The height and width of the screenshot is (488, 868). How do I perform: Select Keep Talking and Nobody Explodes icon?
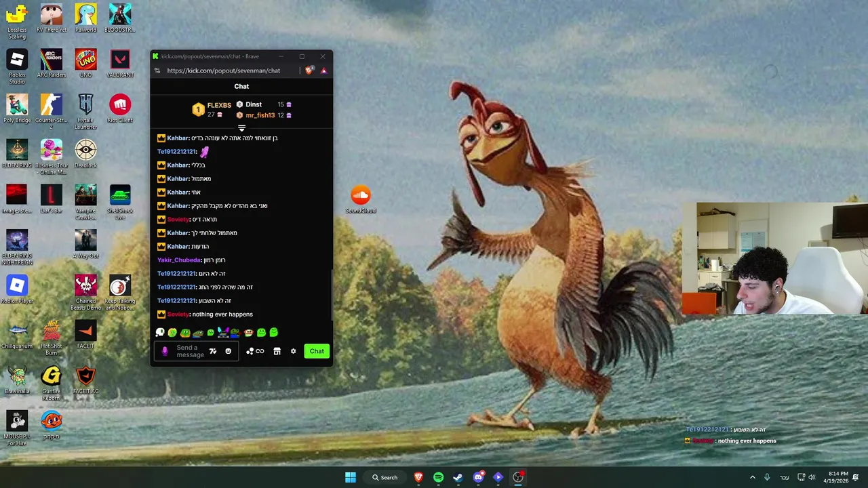click(x=120, y=293)
